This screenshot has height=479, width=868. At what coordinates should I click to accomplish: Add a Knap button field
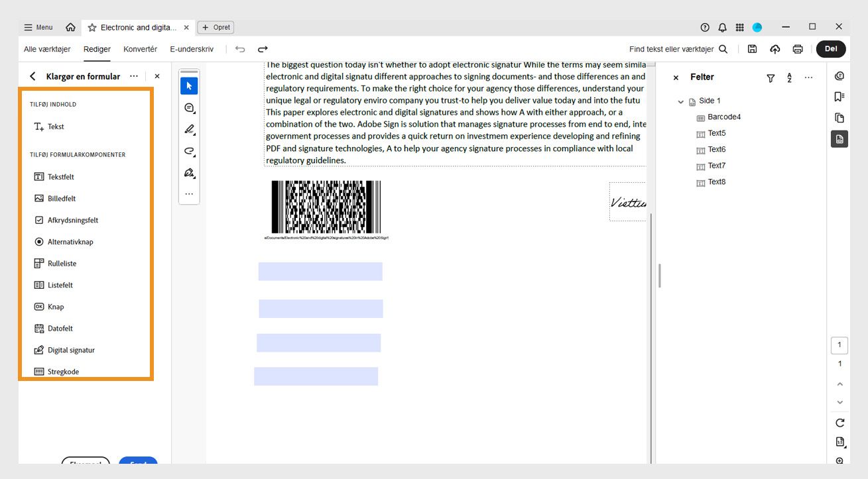tap(49, 307)
